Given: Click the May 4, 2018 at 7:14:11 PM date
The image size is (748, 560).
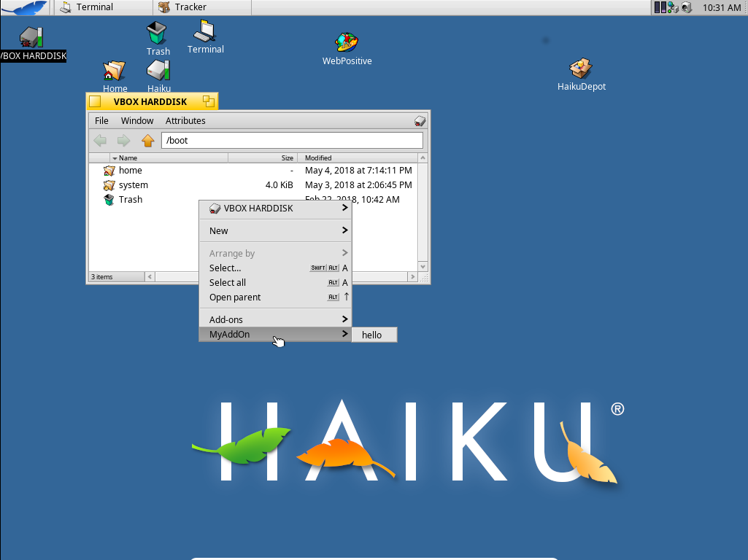Looking at the screenshot, I should tap(358, 170).
